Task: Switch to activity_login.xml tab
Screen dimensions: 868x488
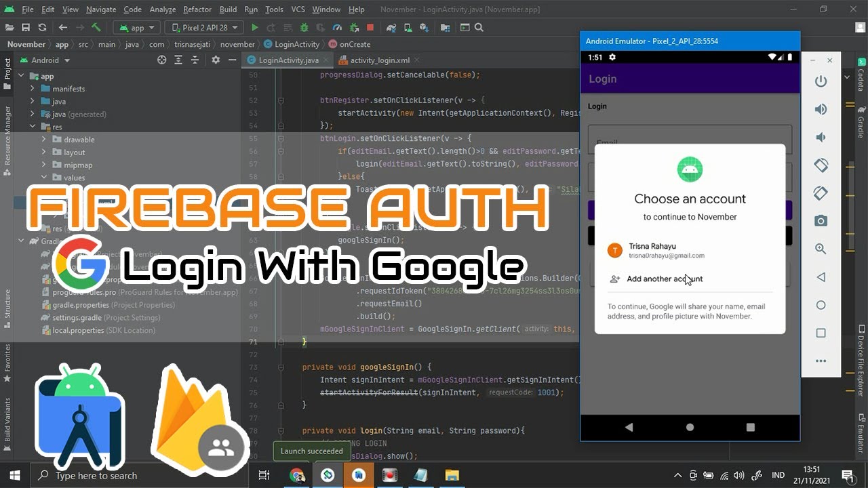Action: (380, 60)
